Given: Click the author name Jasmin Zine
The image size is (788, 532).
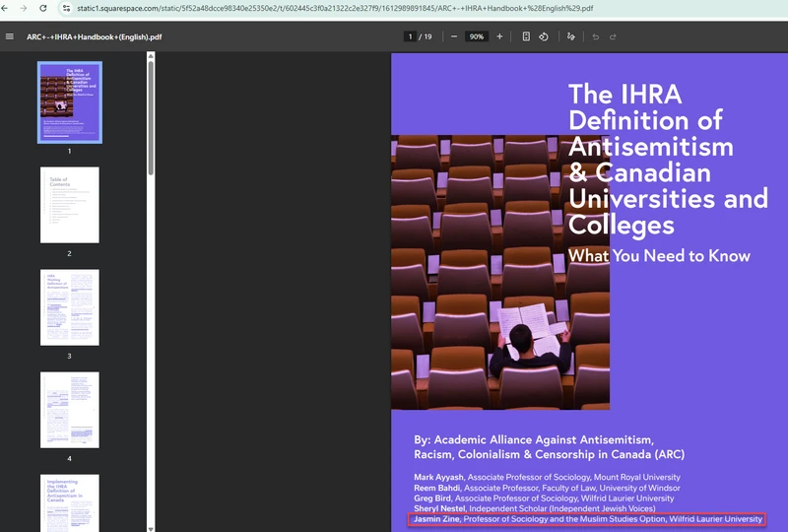Looking at the screenshot, I should click(436, 519).
